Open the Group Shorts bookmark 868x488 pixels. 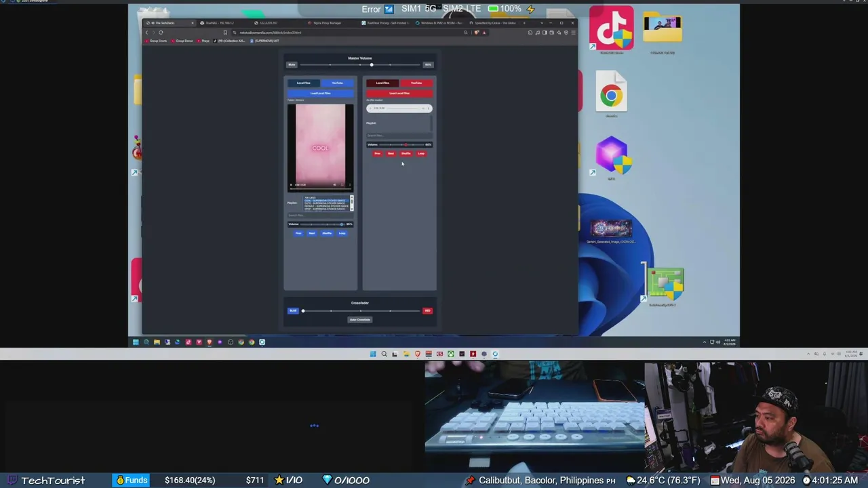[157, 41]
